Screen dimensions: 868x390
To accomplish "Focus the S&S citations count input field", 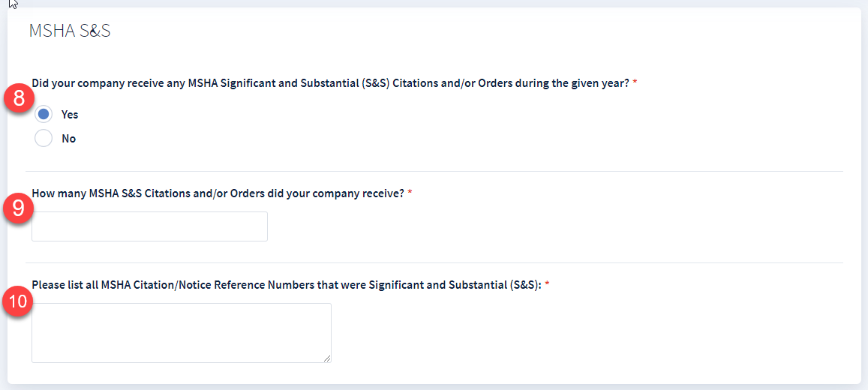I will click(x=149, y=226).
